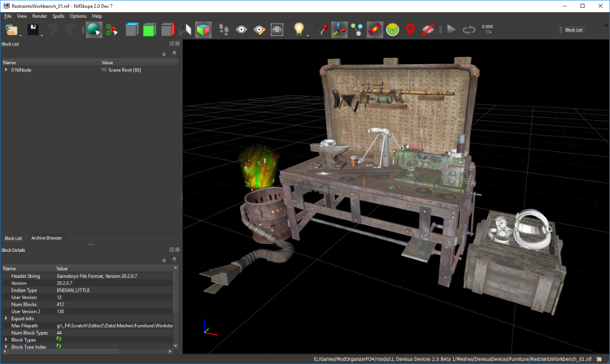Click the Load file folder icon

11,29
